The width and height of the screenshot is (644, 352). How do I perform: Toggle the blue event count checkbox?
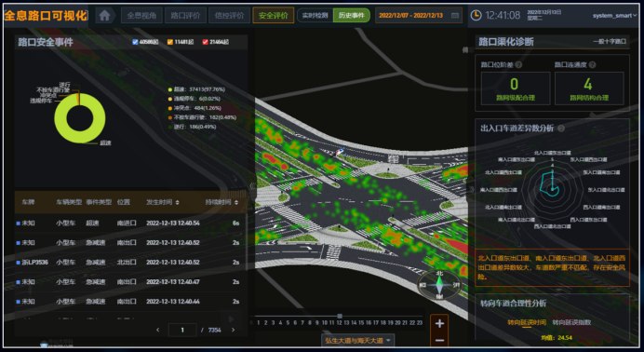(x=135, y=42)
